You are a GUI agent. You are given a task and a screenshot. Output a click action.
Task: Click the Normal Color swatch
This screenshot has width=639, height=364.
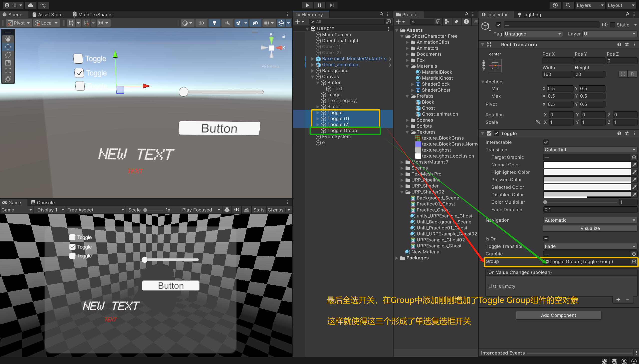pos(587,165)
